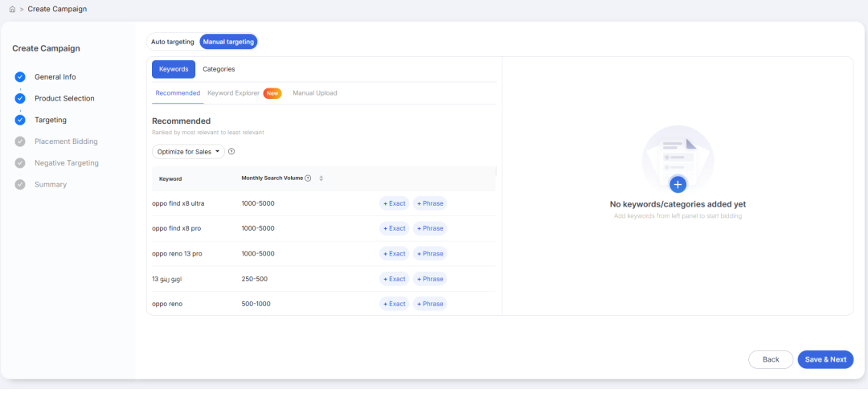Click 'No keywords/categories added yet' message
This screenshot has height=393, width=868.
(678, 204)
